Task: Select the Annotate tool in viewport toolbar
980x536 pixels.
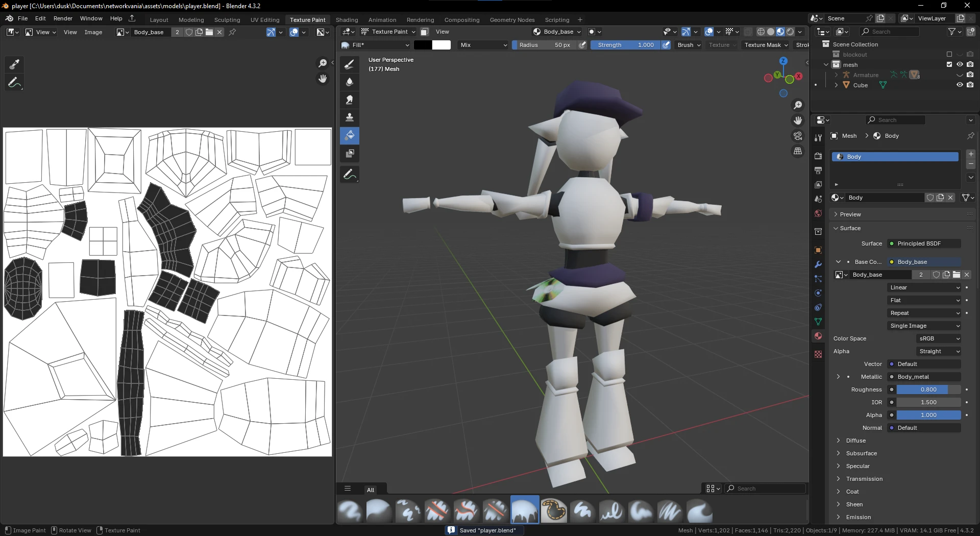Action: coord(350,175)
